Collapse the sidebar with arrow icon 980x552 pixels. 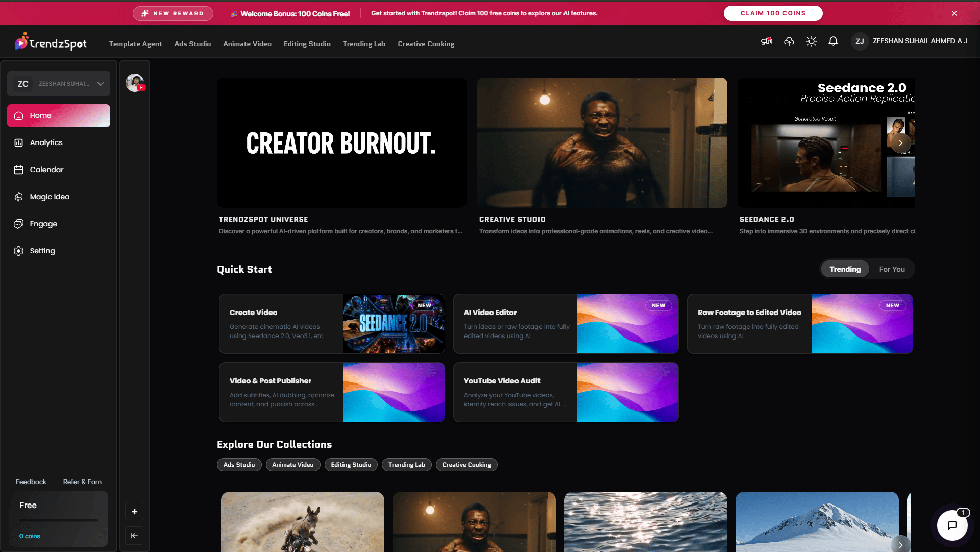pos(135,536)
